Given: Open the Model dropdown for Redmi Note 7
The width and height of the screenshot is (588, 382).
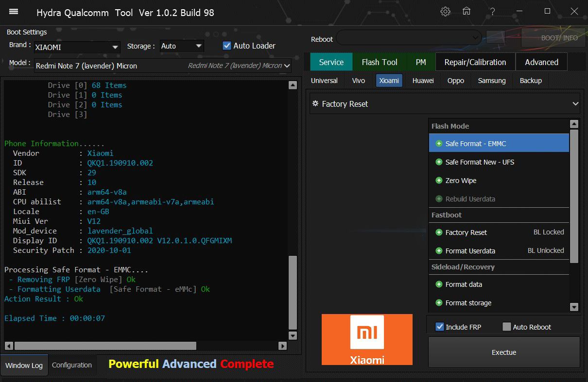Looking at the screenshot, I should tap(163, 66).
